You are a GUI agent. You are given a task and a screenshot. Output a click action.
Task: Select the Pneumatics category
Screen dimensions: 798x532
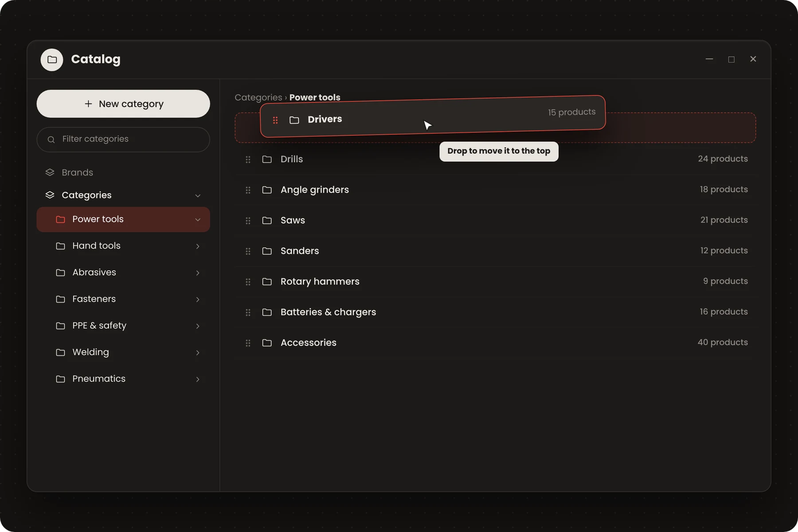point(123,379)
